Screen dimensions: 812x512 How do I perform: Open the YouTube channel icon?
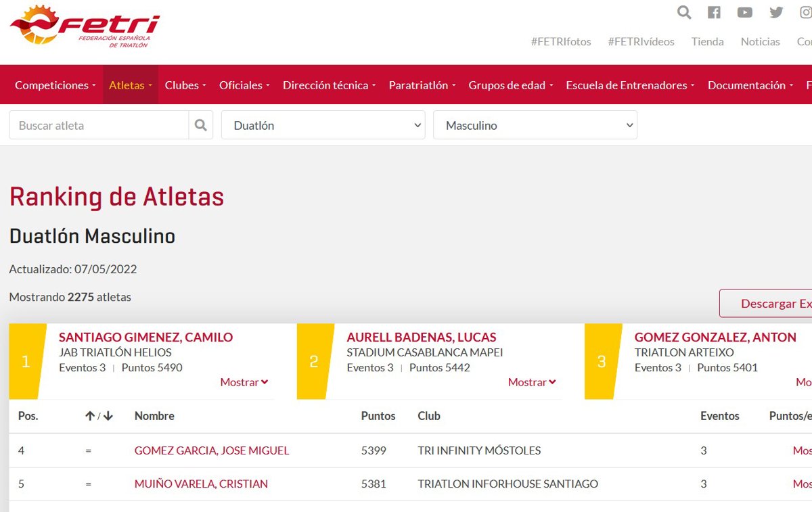745,12
